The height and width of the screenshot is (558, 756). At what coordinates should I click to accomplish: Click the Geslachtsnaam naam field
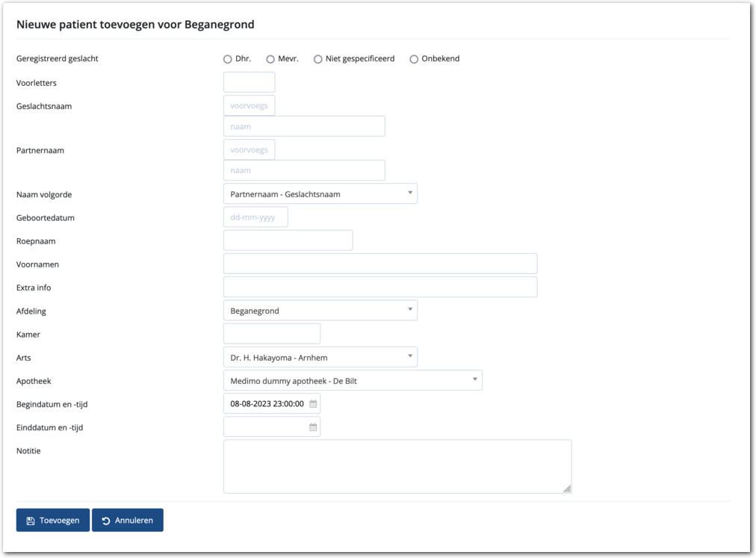point(304,127)
